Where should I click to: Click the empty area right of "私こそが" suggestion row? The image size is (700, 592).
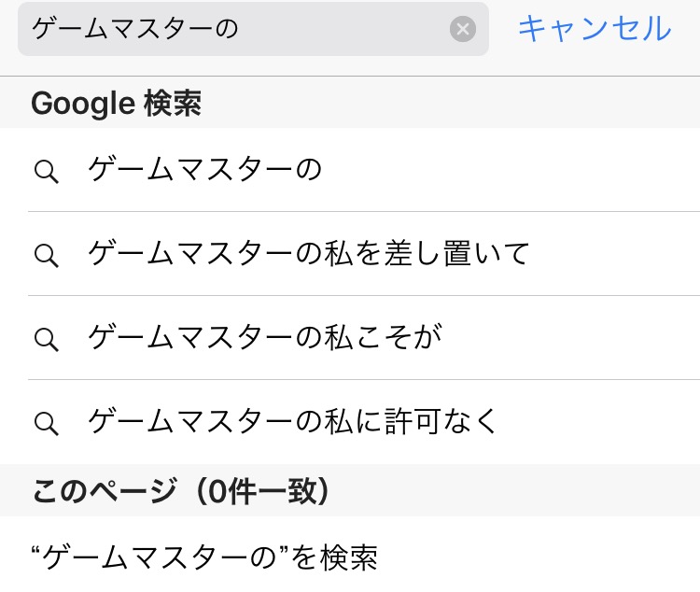(579, 338)
